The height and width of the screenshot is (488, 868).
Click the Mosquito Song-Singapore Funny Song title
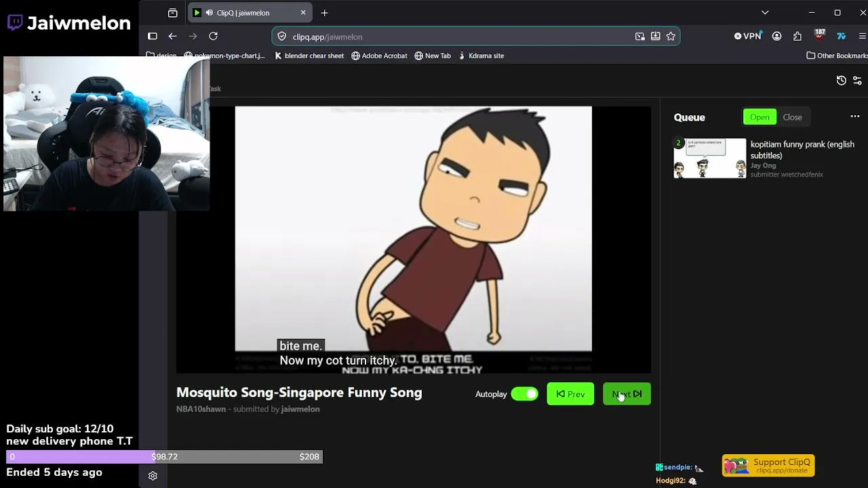click(x=299, y=392)
